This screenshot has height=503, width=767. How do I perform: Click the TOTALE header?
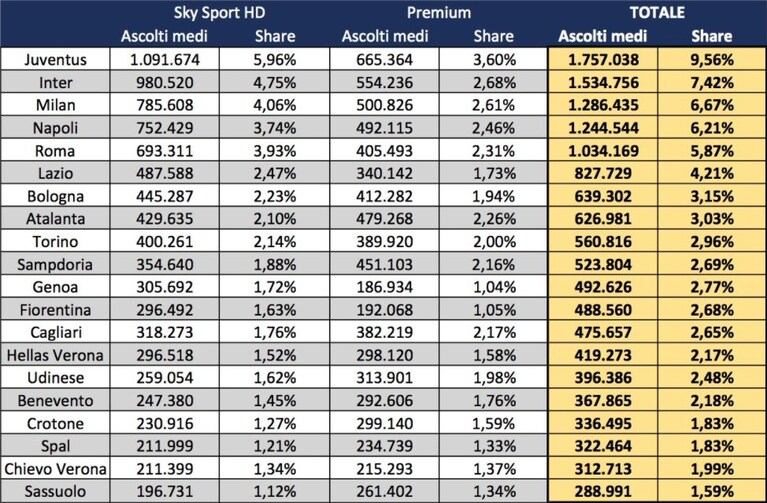(657, 12)
